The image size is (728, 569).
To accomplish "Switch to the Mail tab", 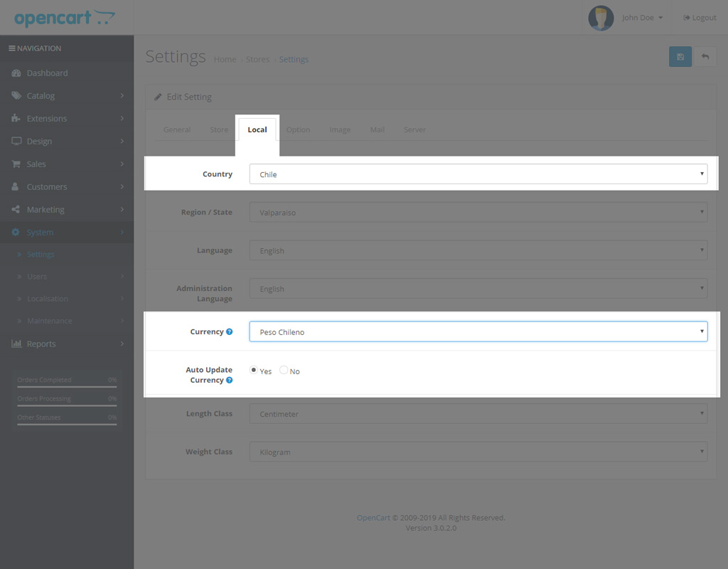I will click(x=378, y=129).
